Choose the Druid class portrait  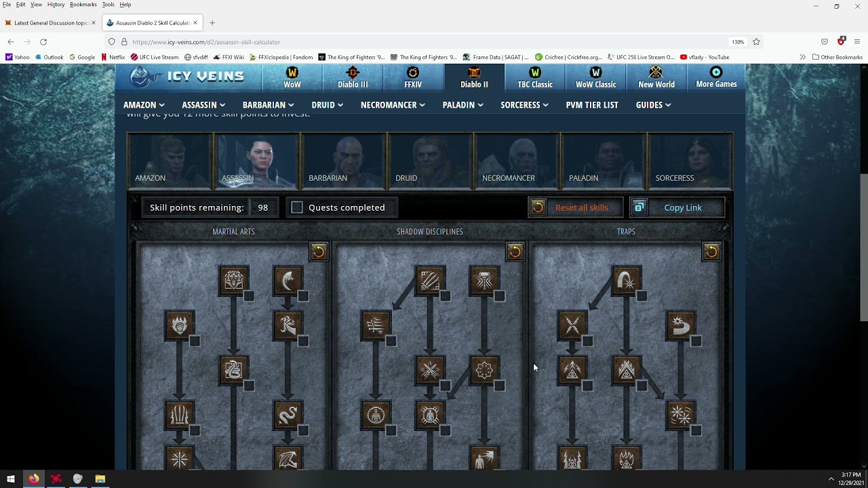pos(430,161)
